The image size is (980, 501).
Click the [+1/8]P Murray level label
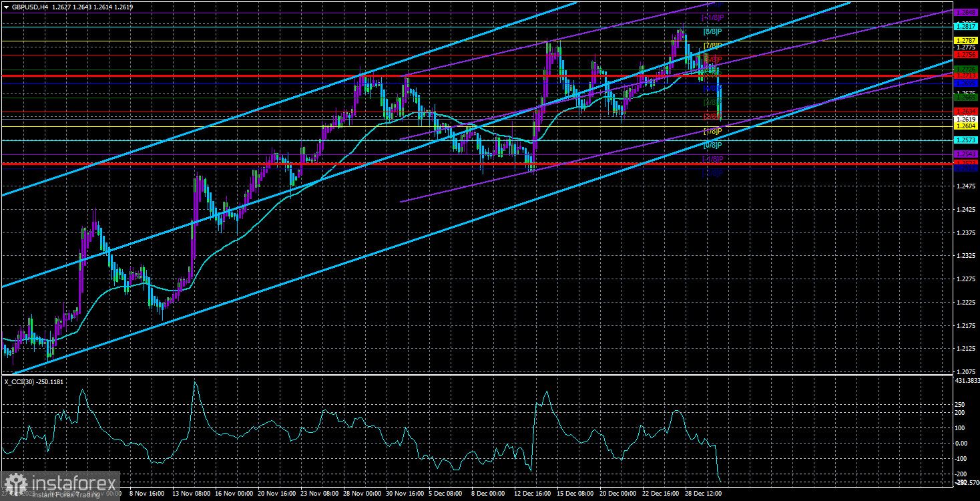tap(713, 17)
